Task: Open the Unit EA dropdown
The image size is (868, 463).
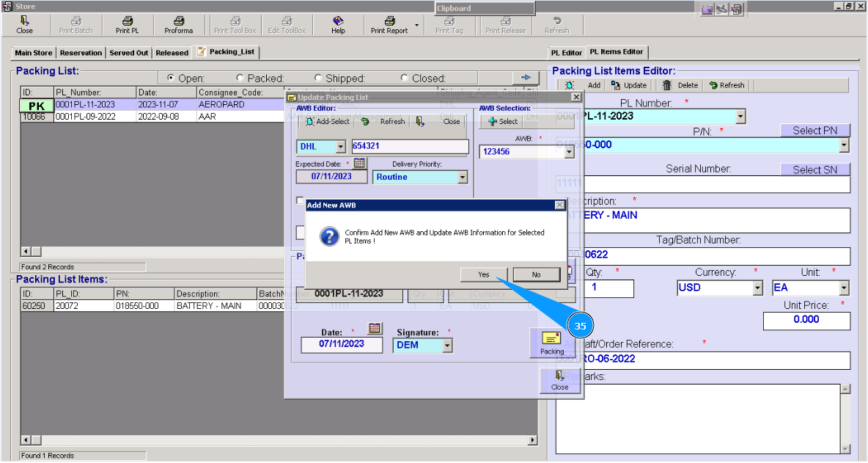Action: coord(844,288)
